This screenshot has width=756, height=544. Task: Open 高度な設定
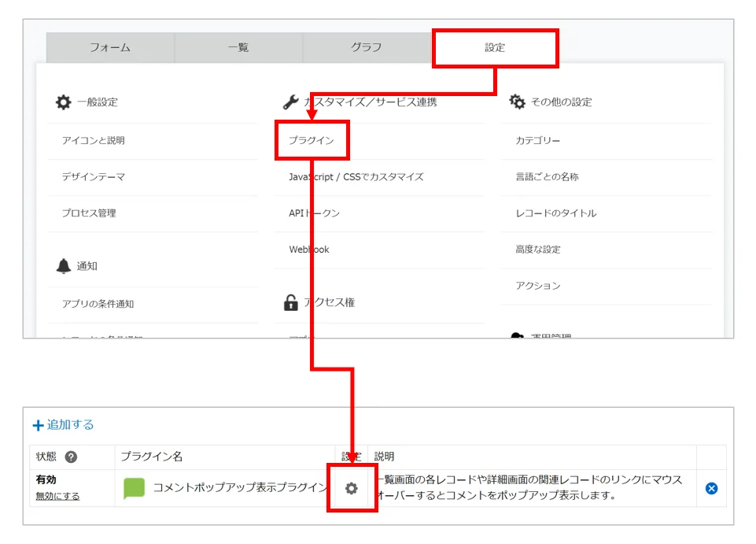pos(538,250)
